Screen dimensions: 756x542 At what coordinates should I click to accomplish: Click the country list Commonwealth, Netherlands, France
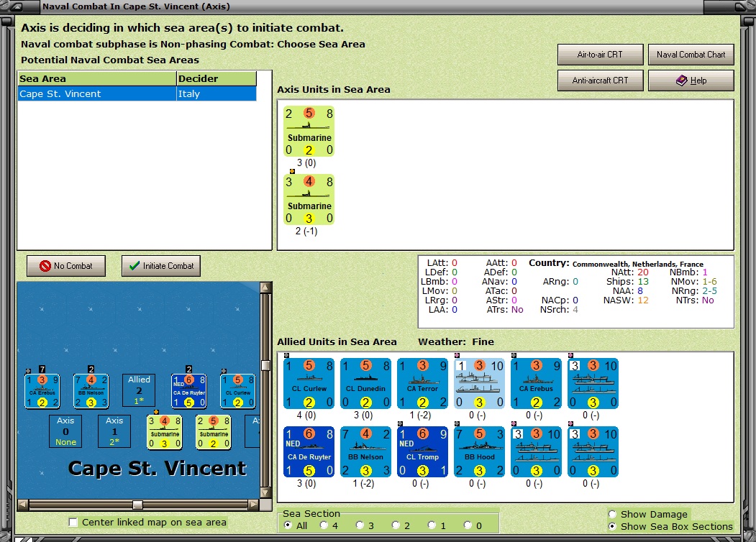(x=637, y=264)
